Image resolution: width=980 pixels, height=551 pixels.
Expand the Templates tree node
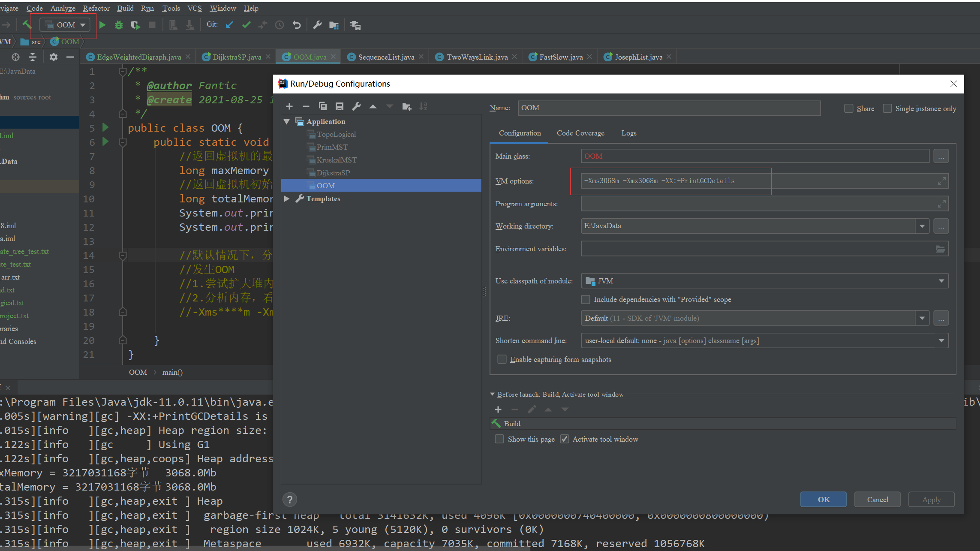287,199
